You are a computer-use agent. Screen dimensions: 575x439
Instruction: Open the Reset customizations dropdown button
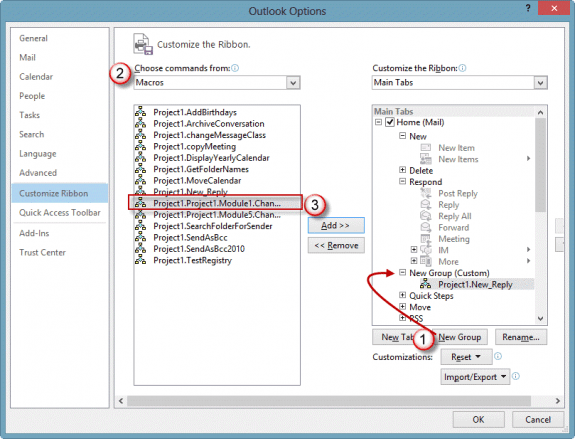tap(466, 357)
